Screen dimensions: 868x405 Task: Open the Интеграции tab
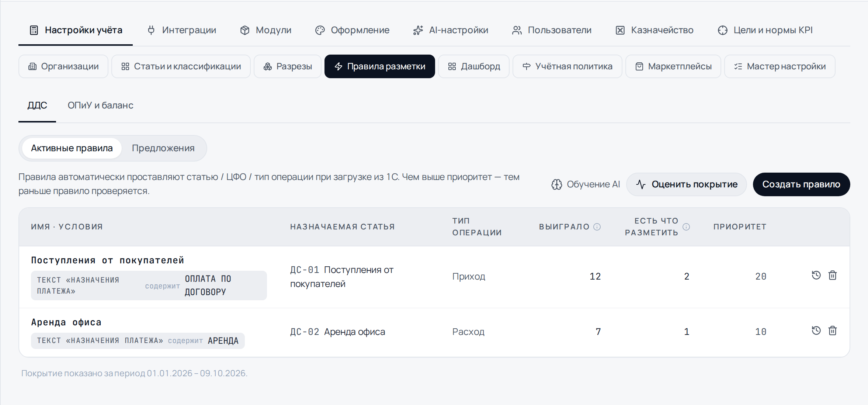click(181, 30)
